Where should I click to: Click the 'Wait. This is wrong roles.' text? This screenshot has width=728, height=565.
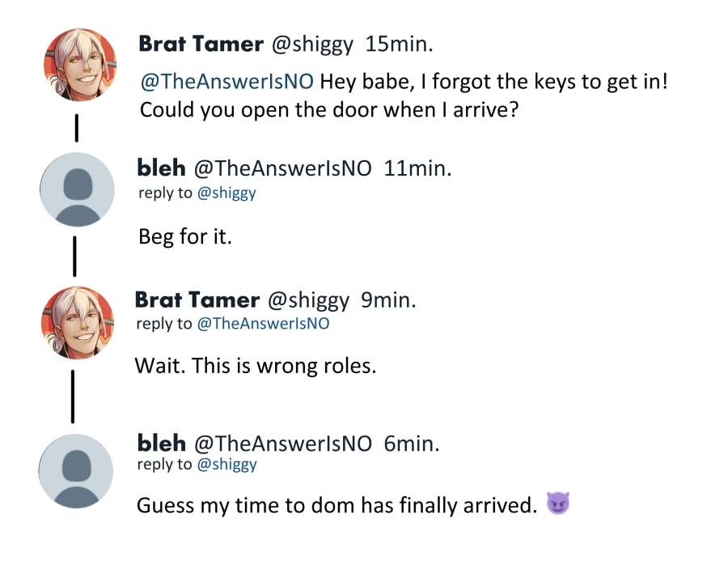[256, 366]
